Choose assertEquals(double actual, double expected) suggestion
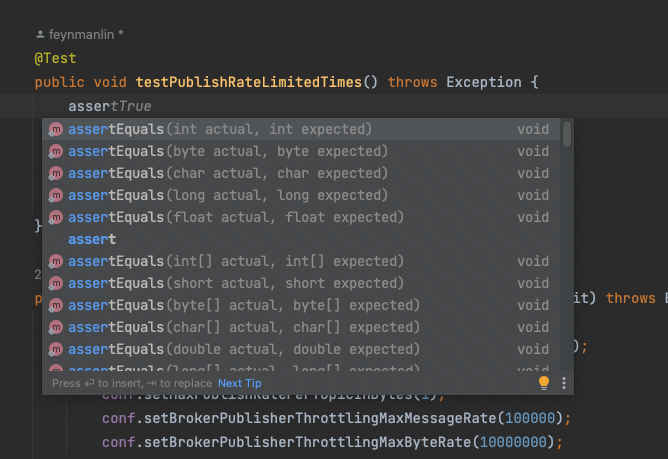Image resolution: width=668 pixels, height=459 pixels. pos(301,349)
